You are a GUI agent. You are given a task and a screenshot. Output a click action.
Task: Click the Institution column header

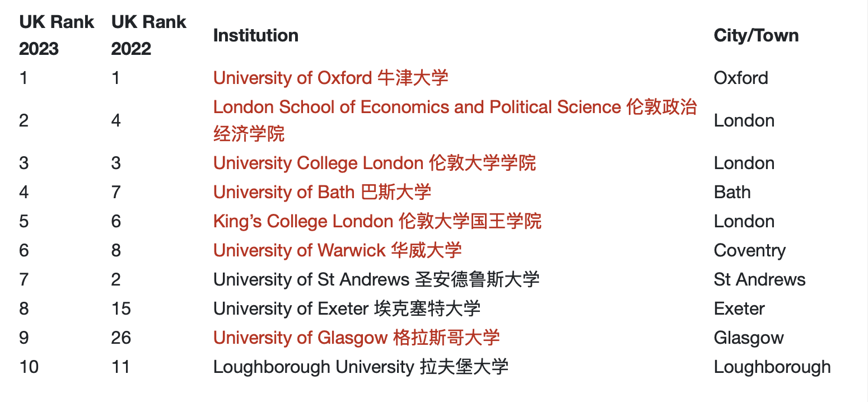click(255, 35)
